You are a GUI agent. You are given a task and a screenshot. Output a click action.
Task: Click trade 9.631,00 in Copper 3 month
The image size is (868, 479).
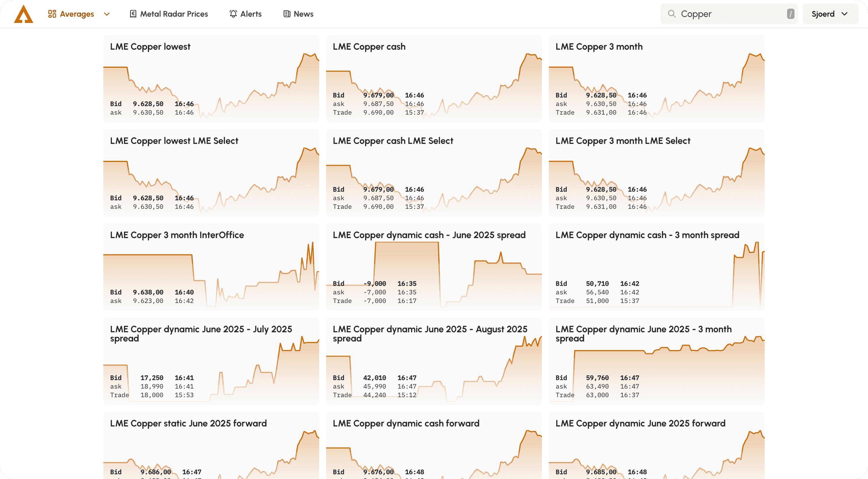(601, 113)
